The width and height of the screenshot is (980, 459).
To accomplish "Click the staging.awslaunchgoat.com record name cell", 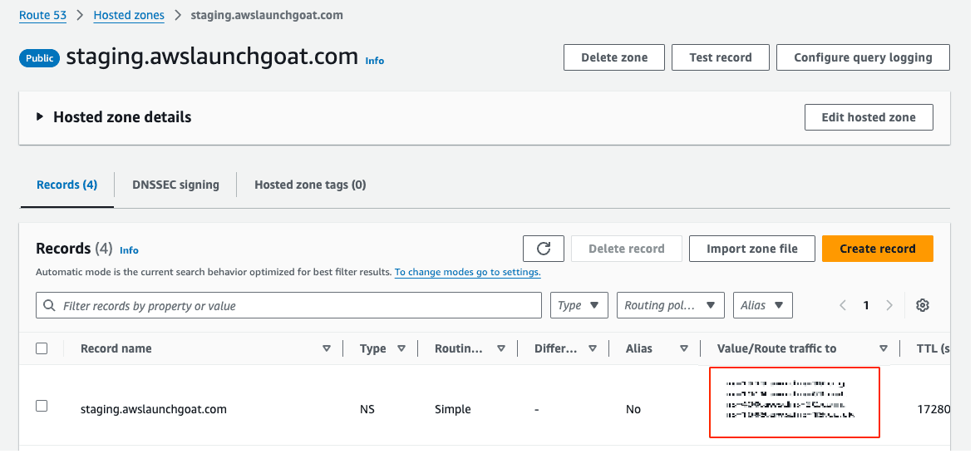I will tap(153, 410).
